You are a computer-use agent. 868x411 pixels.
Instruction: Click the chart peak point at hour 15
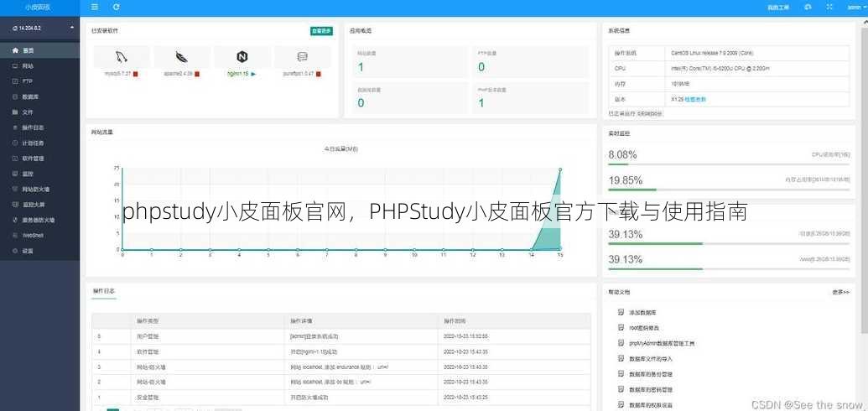click(x=560, y=169)
